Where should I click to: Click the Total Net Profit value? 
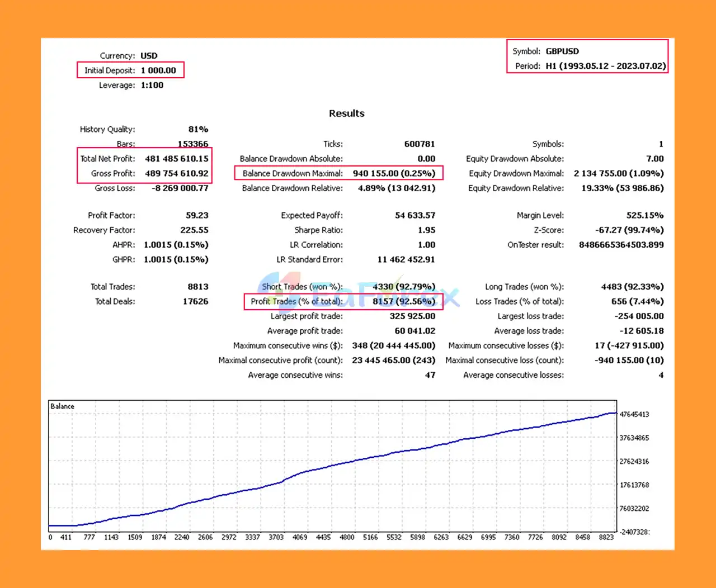click(176, 159)
